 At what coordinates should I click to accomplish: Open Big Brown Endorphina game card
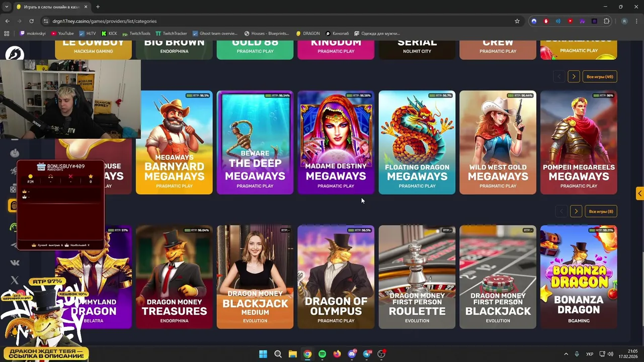tap(174, 50)
